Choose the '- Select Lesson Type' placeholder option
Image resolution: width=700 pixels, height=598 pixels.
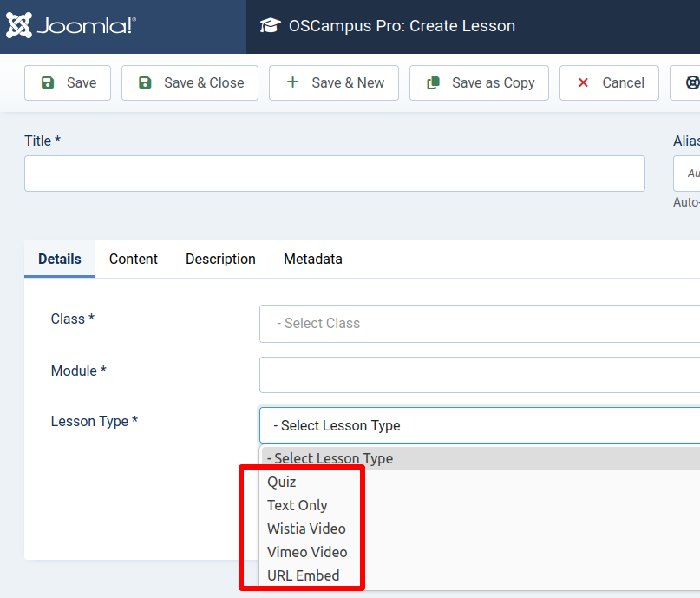click(x=481, y=458)
